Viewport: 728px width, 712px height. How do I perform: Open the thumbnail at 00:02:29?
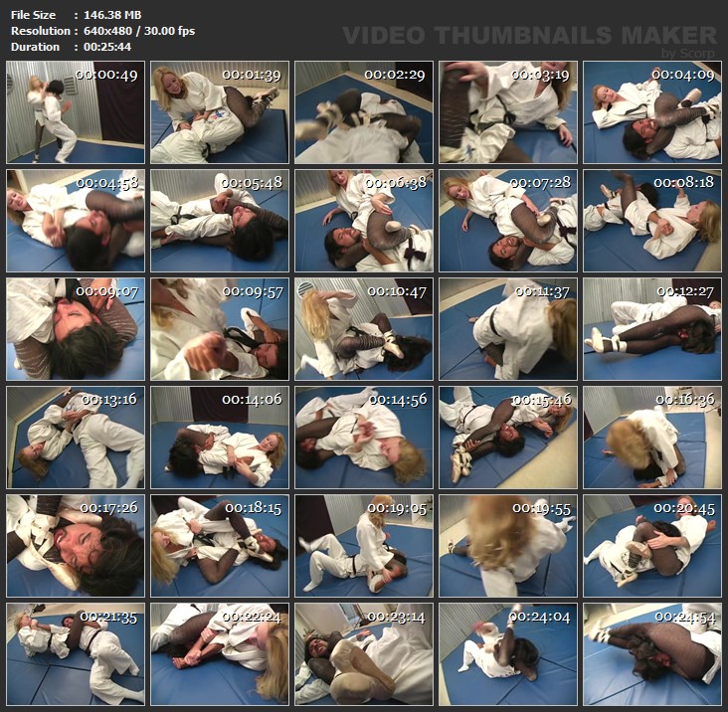click(x=364, y=112)
